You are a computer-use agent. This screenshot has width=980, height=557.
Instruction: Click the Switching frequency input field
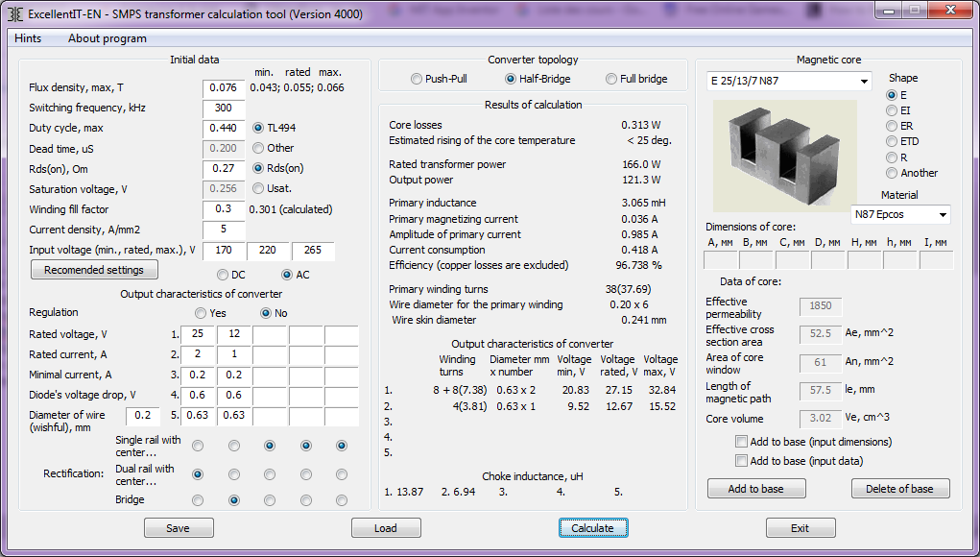224,108
